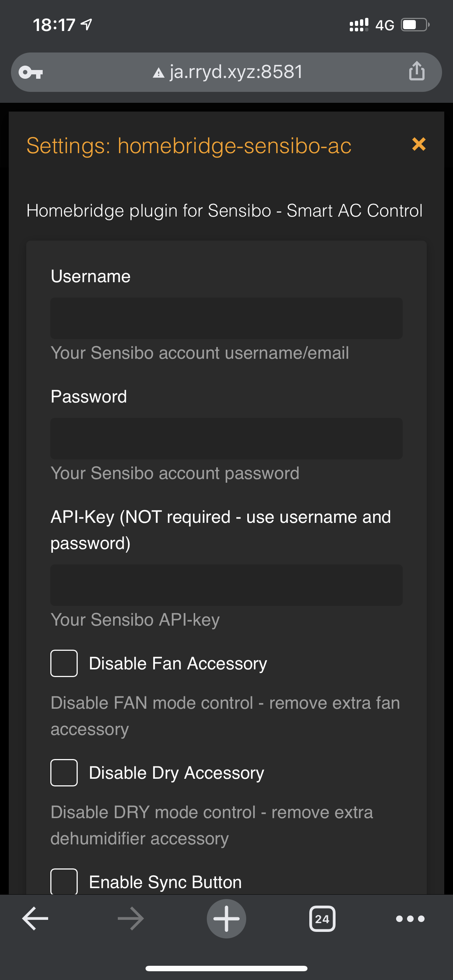The height and width of the screenshot is (980, 453).
Task: Select the API-Key input field
Action: tap(226, 585)
